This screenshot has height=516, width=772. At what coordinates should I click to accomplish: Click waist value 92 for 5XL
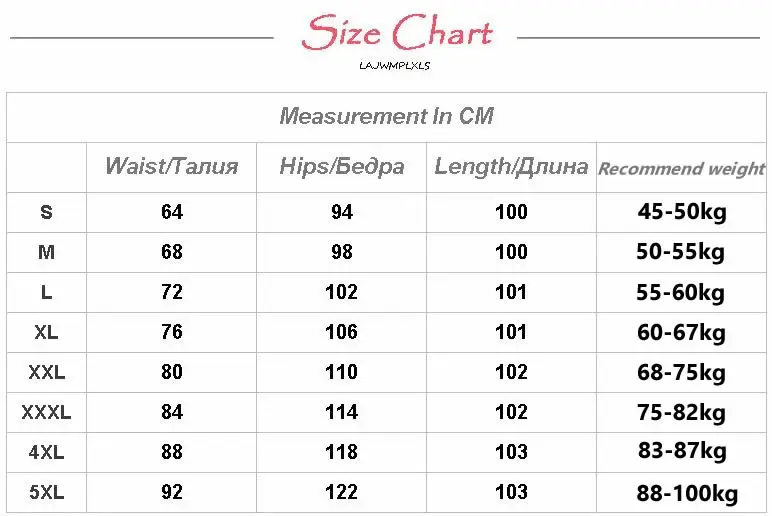pyautogui.click(x=172, y=492)
